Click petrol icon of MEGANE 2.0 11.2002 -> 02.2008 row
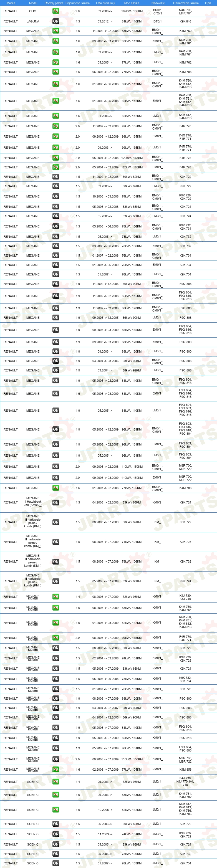Screen dimensions: 217x868 55,126
